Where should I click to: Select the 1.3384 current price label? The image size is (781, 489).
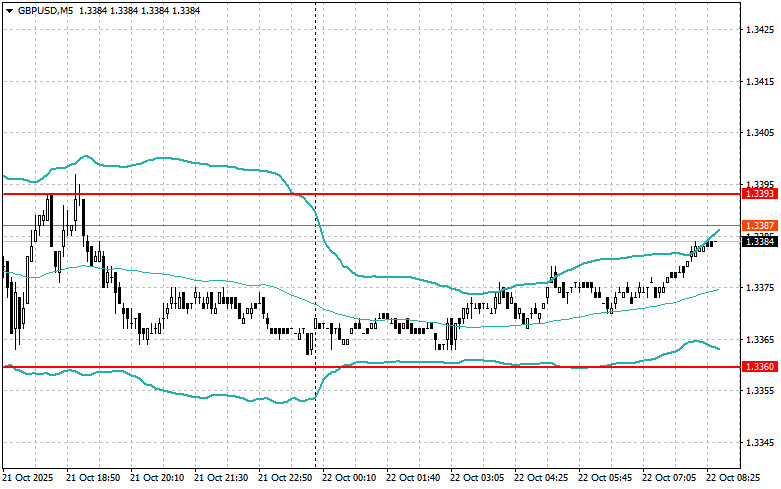point(759,242)
